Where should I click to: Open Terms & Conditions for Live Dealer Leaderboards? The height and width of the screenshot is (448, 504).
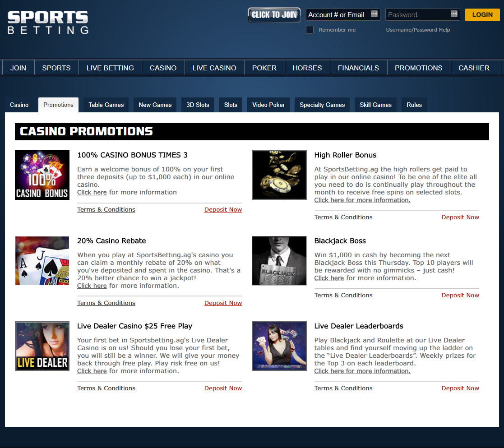point(343,388)
